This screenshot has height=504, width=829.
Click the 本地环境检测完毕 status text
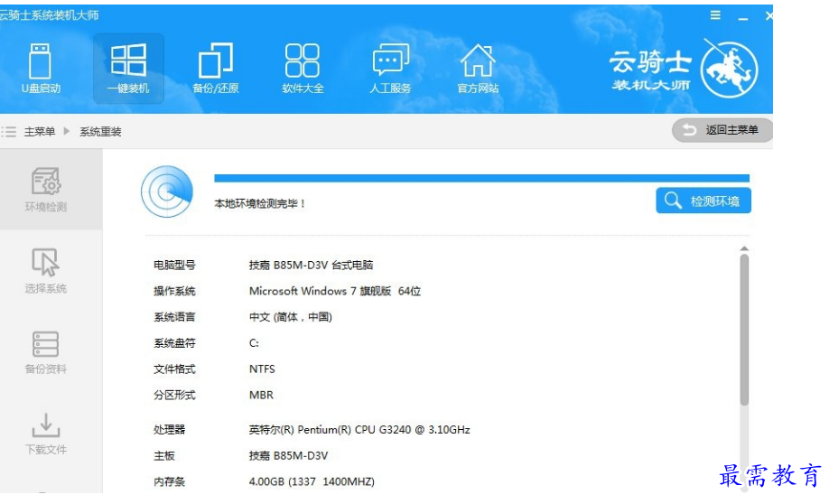point(260,203)
